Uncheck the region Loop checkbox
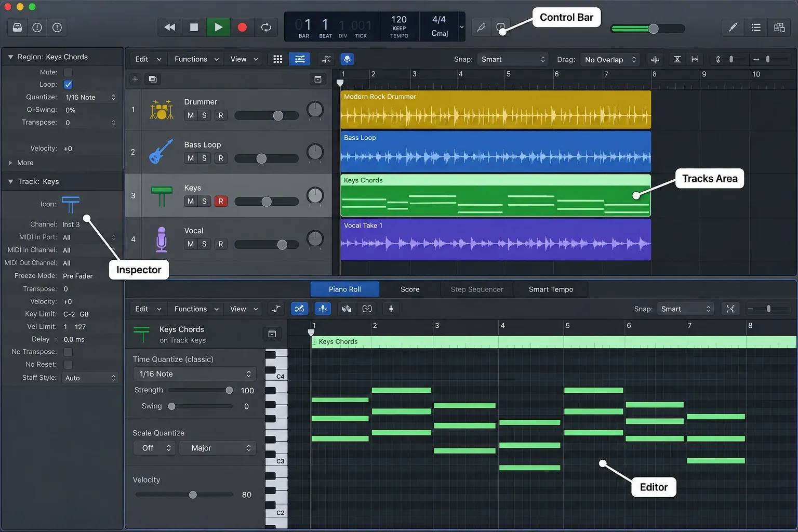 [x=68, y=85]
